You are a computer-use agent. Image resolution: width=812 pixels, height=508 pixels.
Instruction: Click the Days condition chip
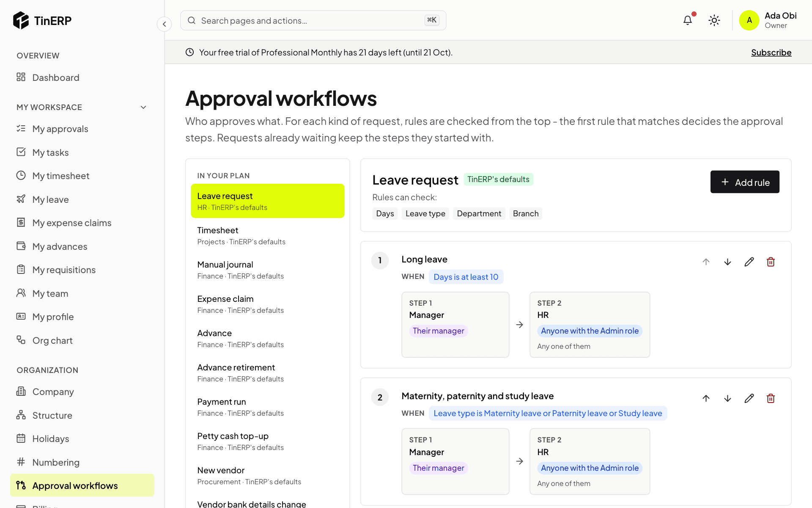[x=385, y=213]
